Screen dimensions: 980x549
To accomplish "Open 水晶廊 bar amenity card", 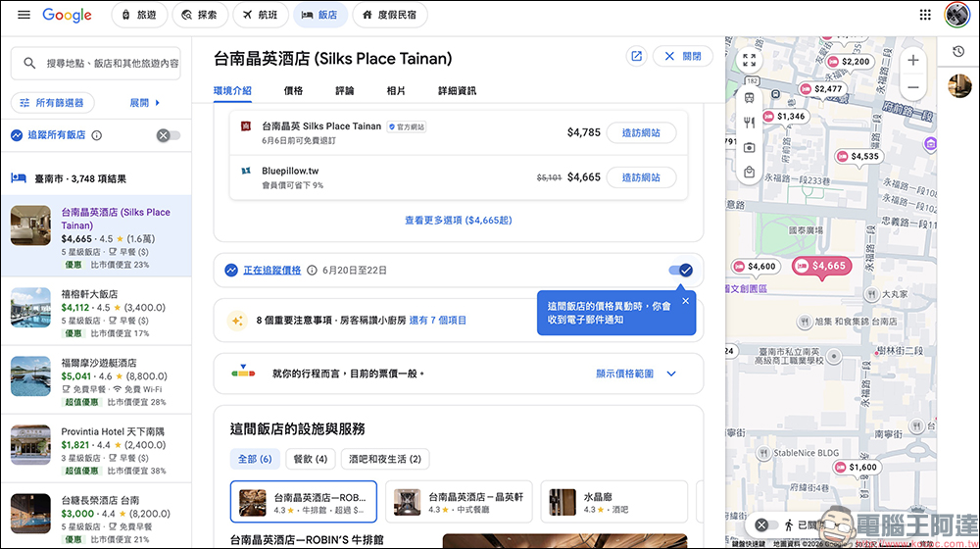I will point(613,502).
